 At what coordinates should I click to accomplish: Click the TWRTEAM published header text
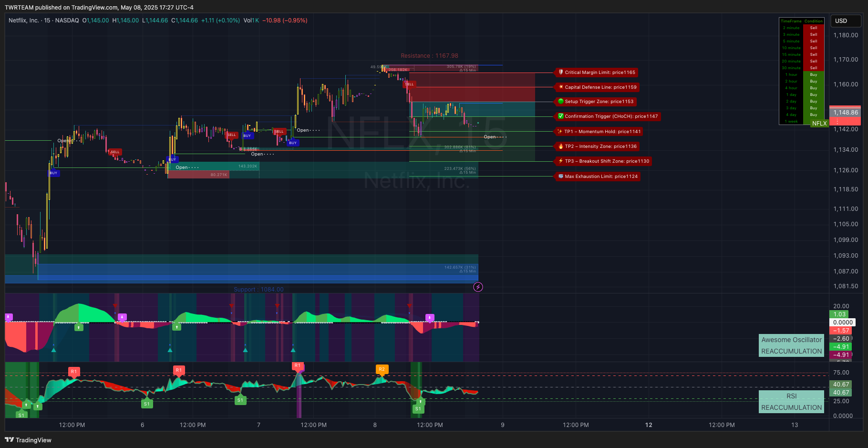99,8
